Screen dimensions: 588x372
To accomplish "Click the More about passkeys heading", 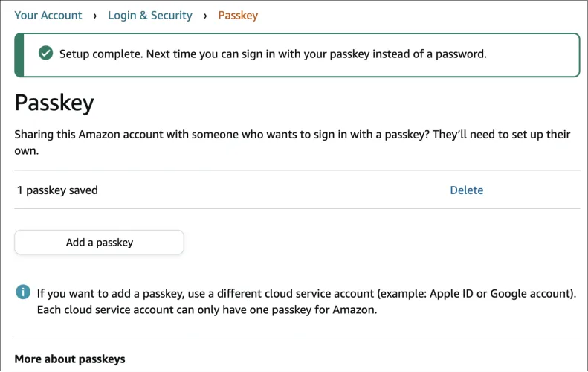I will click(70, 359).
